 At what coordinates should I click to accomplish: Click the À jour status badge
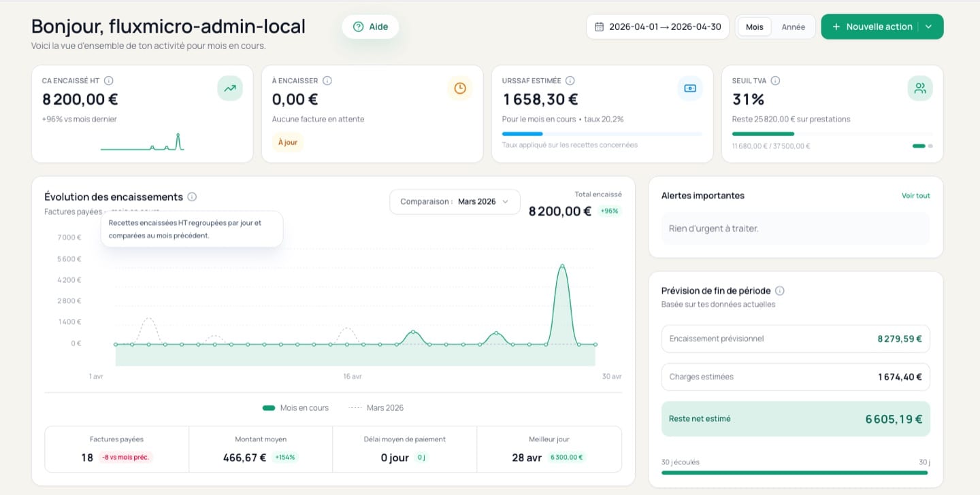click(x=288, y=142)
